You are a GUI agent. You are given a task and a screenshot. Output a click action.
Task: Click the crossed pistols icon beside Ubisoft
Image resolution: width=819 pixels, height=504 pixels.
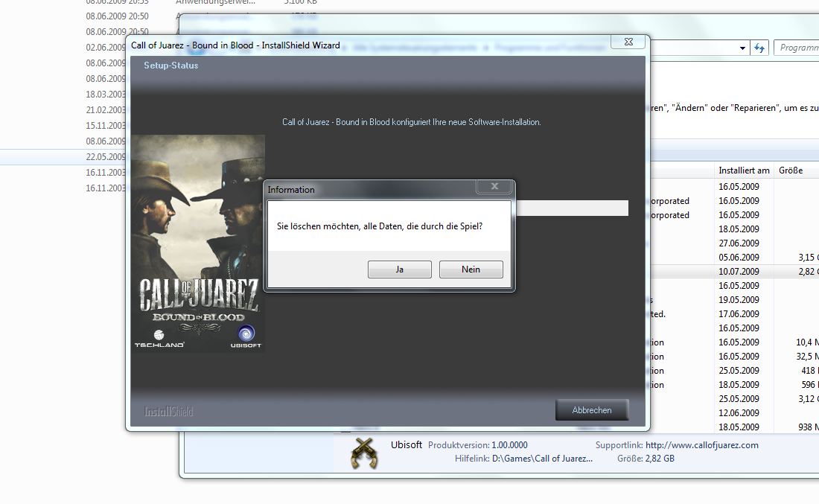click(364, 453)
